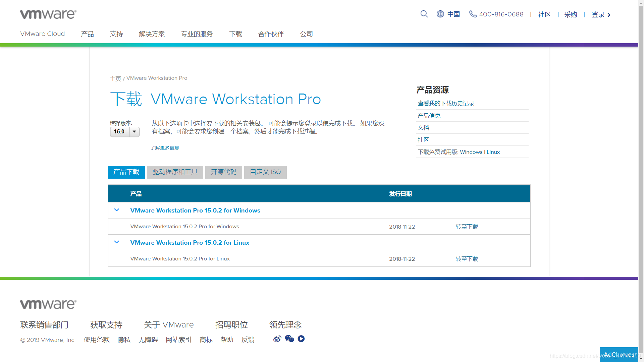Screen dimensions: 644x362
Task: Open the WeChat social icon
Action: coord(289,339)
